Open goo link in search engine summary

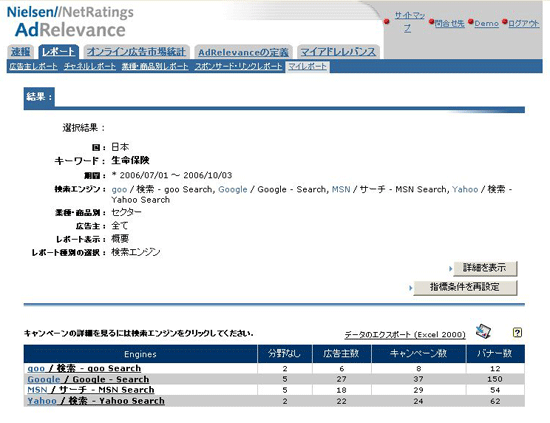click(x=119, y=189)
